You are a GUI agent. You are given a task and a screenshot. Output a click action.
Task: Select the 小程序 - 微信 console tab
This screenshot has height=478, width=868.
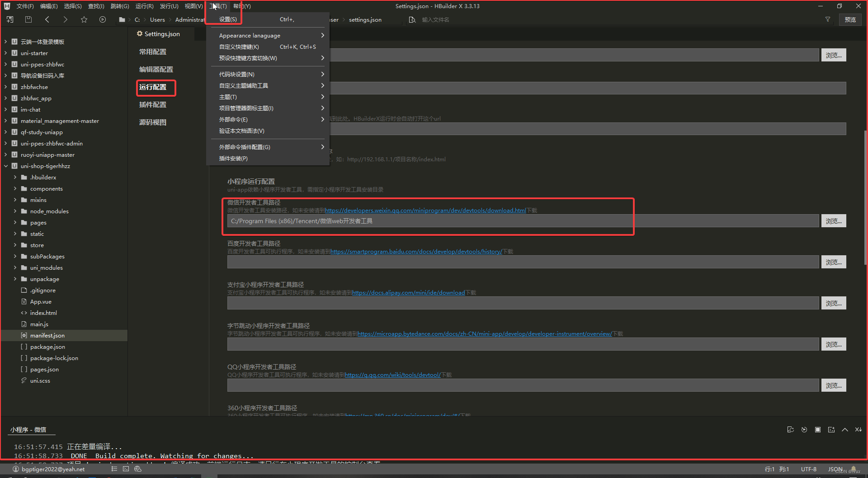tap(28, 430)
